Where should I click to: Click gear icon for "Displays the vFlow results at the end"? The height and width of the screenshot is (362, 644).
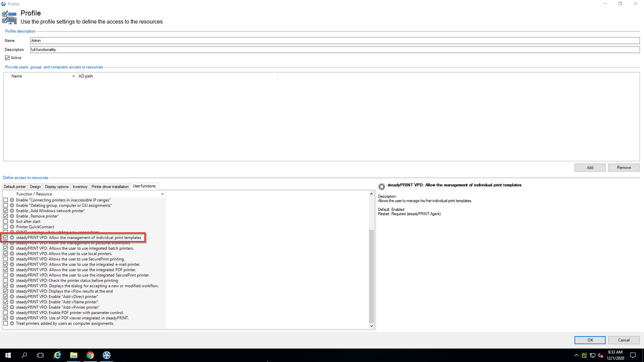click(x=12, y=291)
